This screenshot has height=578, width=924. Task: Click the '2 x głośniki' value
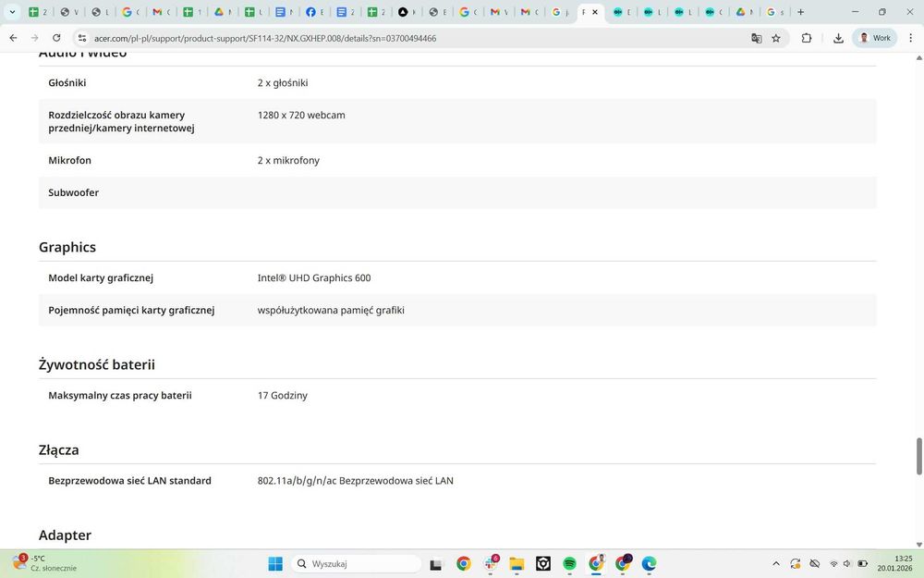coord(282,82)
